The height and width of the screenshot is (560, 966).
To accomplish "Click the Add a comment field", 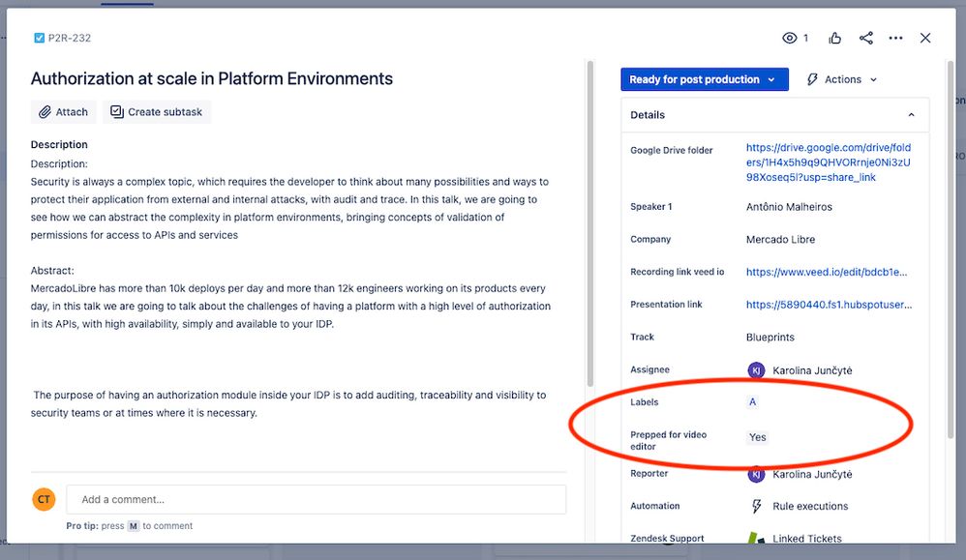I will coord(317,500).
